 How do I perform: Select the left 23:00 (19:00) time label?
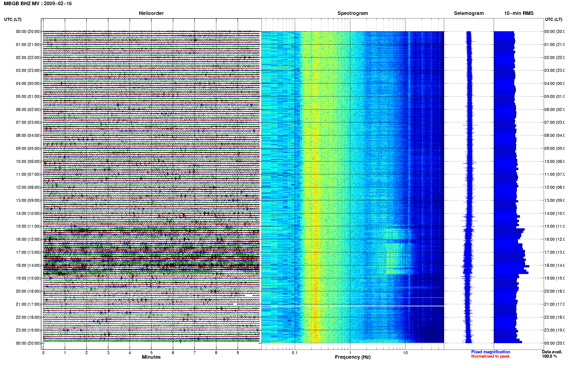pos(28,330)
